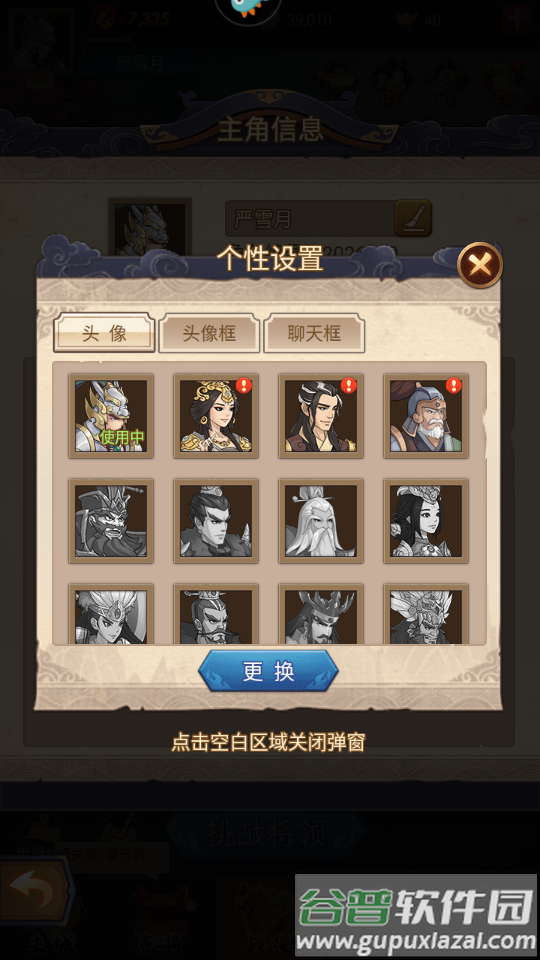Screen dimensions: 540x960
Task: Switch to the 聊天框 tab
Action: 314,333
